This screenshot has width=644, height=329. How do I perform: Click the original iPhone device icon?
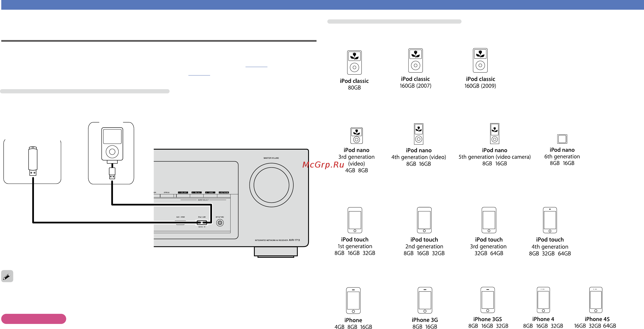tap(353, 301)
